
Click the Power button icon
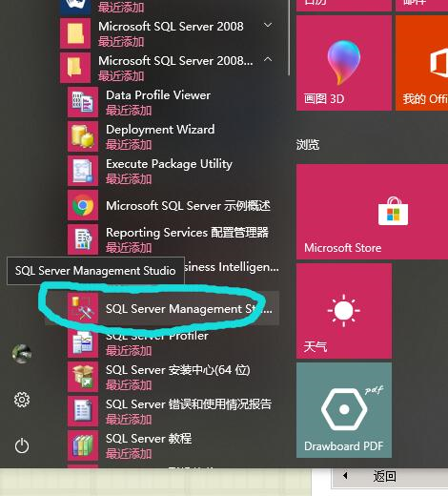coord(22,445)
